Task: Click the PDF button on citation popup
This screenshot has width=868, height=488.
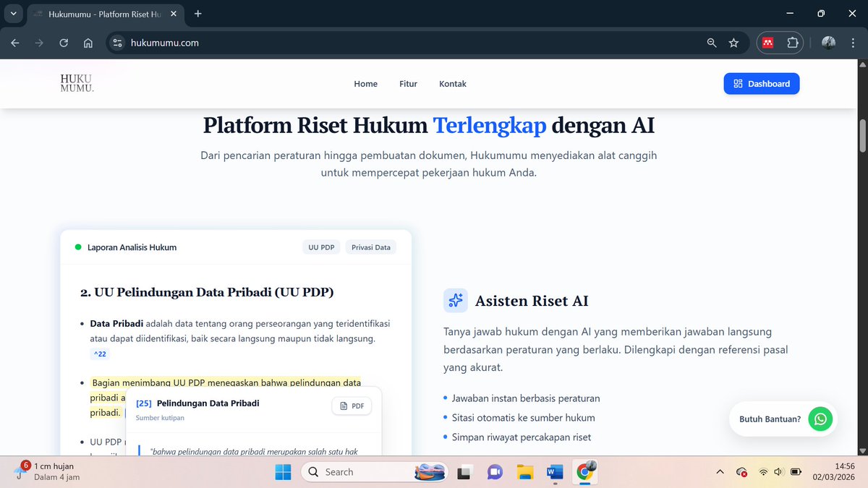Action: (352, 406)
